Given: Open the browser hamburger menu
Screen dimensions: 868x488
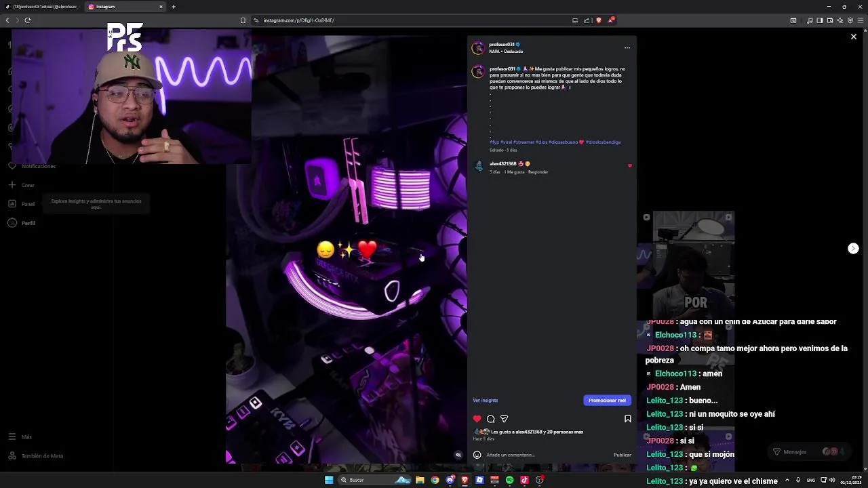Looking at the screenshot, I should click(861, 20).
